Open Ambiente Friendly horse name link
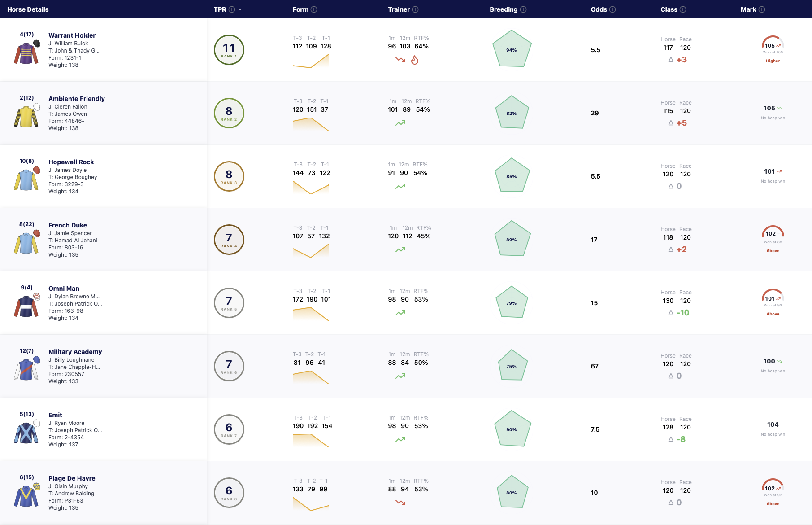Image resolution: width=812 pixels, height=525 pixels. click(x=77, y=99)
